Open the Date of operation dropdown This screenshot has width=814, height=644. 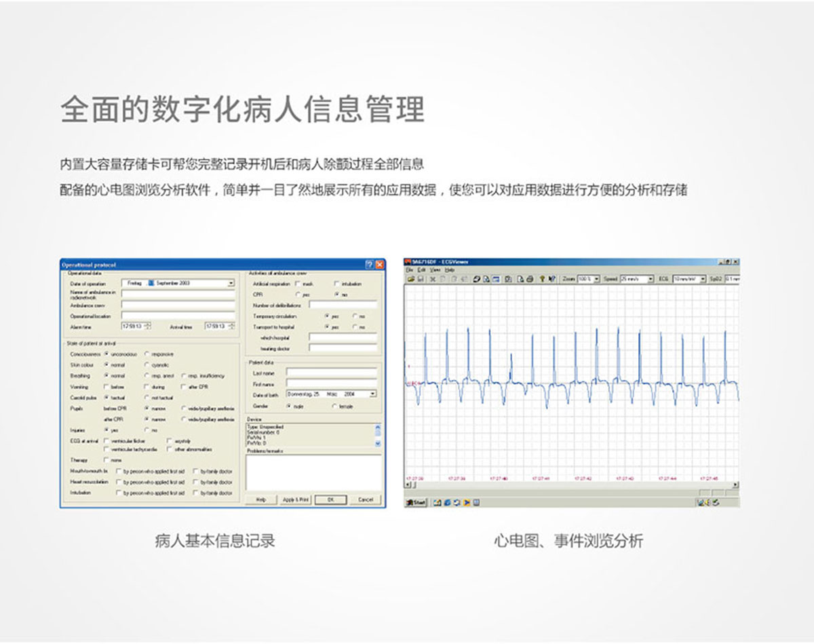(231, 283)
